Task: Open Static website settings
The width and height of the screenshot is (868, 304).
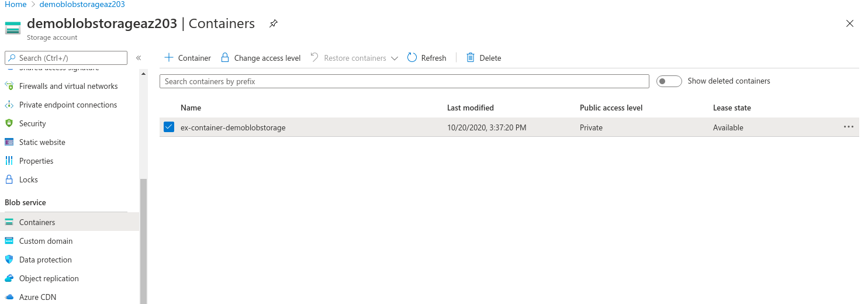Action: tap(42, 142)
